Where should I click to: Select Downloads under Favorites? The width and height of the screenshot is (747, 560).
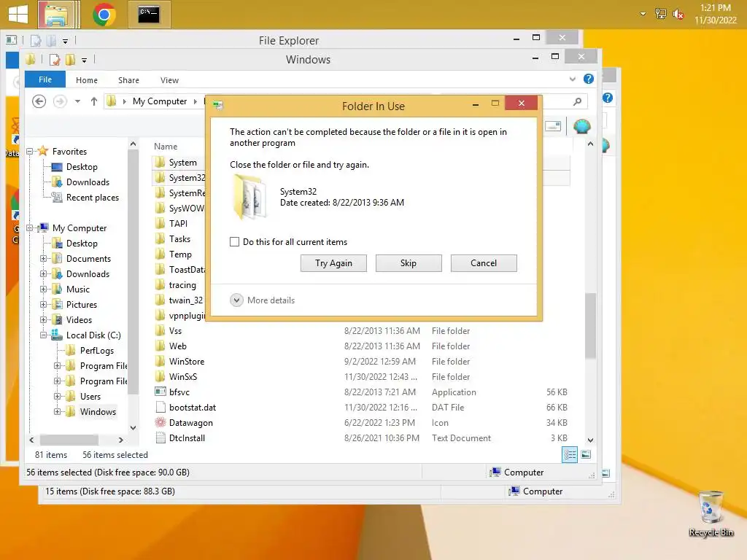pos(88,182)
